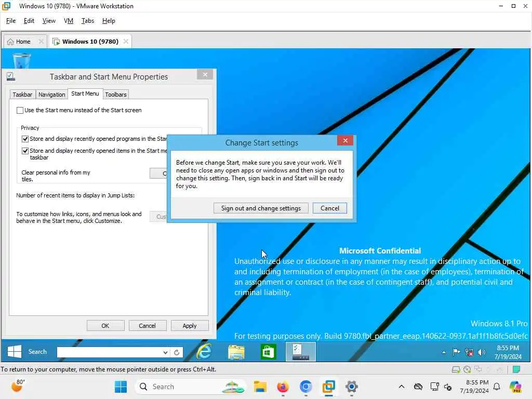Click the guest Windows Start button
The width and height of the screenshot is (532, 399).
point(14,352)
